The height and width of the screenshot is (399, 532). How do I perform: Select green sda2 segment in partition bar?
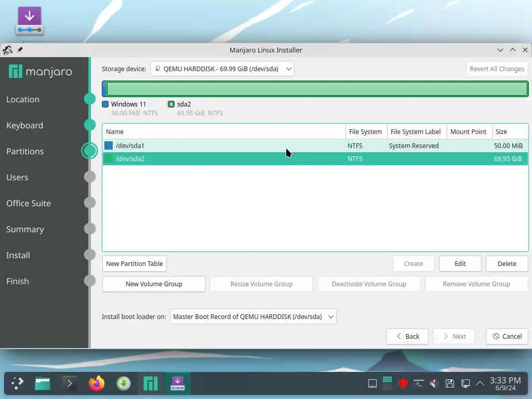[317, 89]
